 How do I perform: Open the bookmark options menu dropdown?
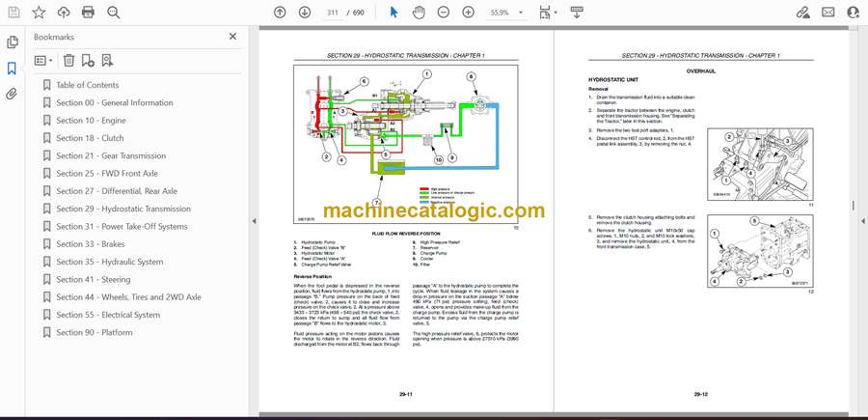click(x=43, y=61)
